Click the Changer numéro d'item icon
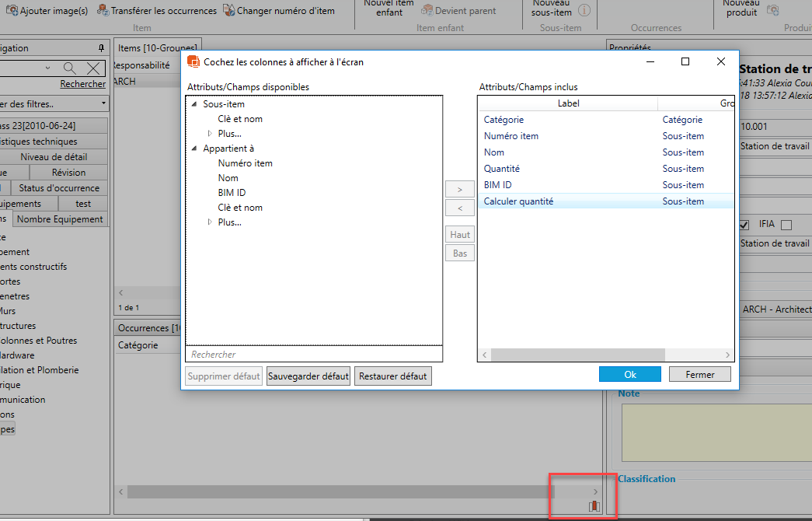Screen dimensions: 812x521 coord(228,11)
